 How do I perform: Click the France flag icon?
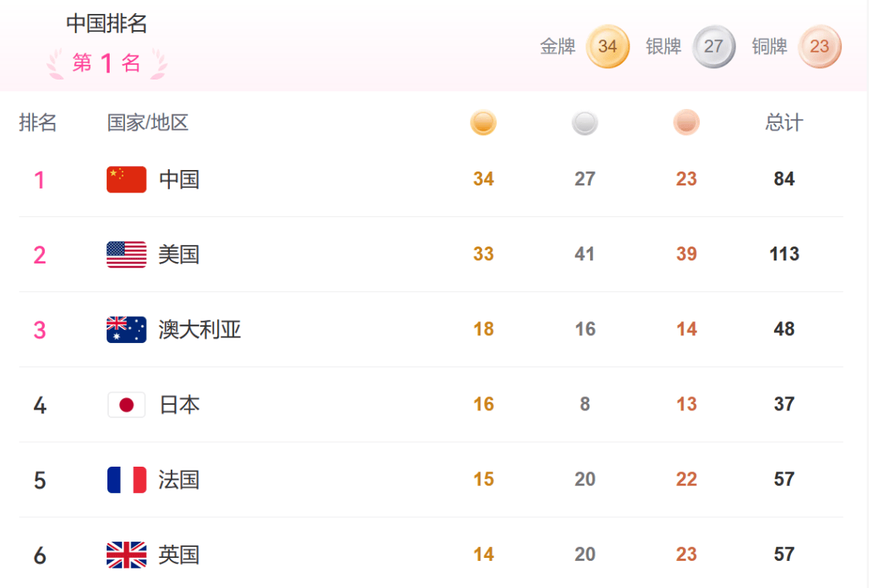click(x=126, y=479)
